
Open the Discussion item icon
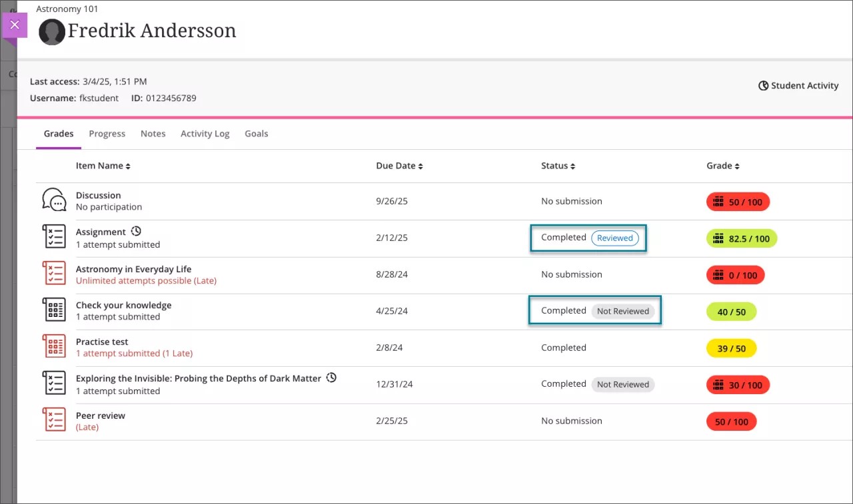(x=53, y=198)
